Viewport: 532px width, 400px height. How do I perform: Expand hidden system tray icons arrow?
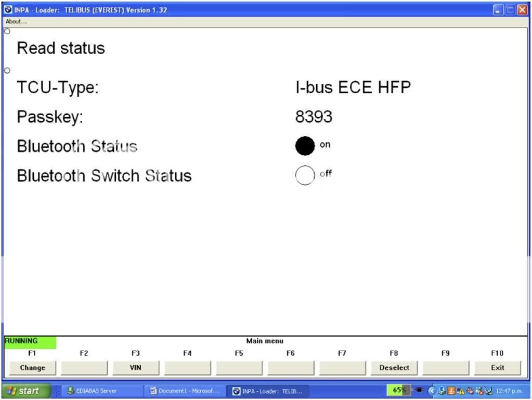431,391
